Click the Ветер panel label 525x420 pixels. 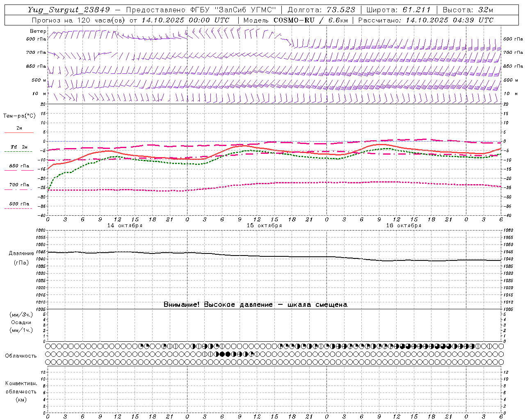click(x=38, y=31)
